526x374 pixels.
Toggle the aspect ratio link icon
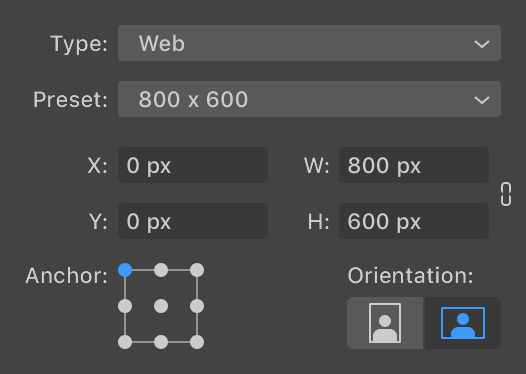tap(506, 194)
